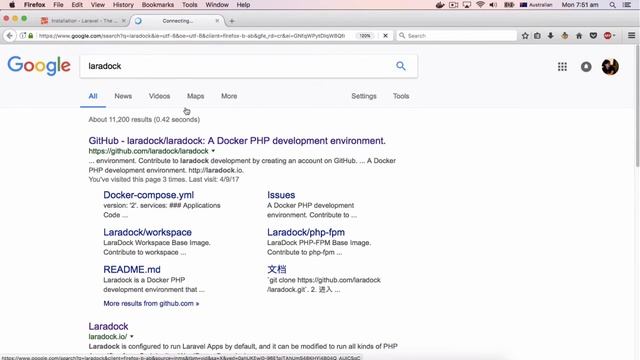
Task: Click the menu bar clock Mon 7:51 am
Action: pyautogui.click(x=580, y=5)
